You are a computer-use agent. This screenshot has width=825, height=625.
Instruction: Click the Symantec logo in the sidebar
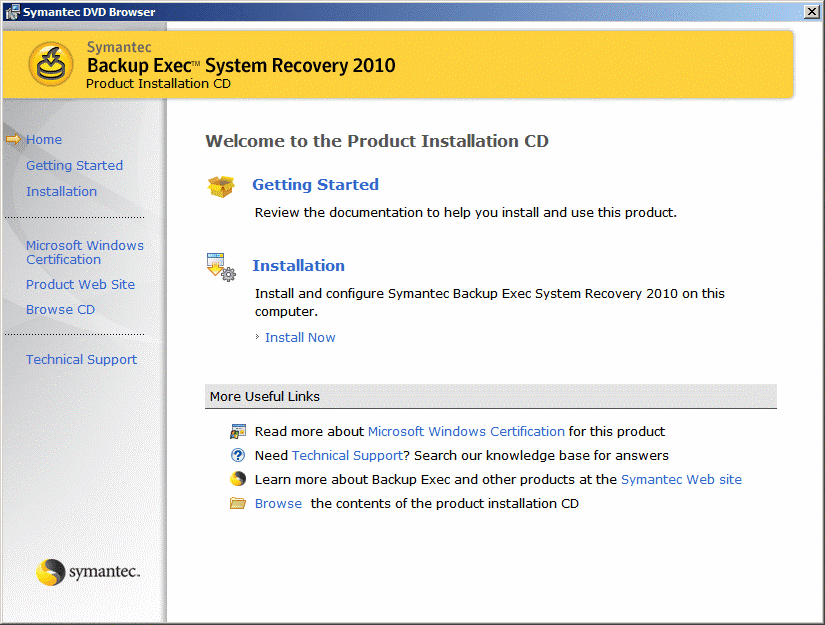(88, 572)
